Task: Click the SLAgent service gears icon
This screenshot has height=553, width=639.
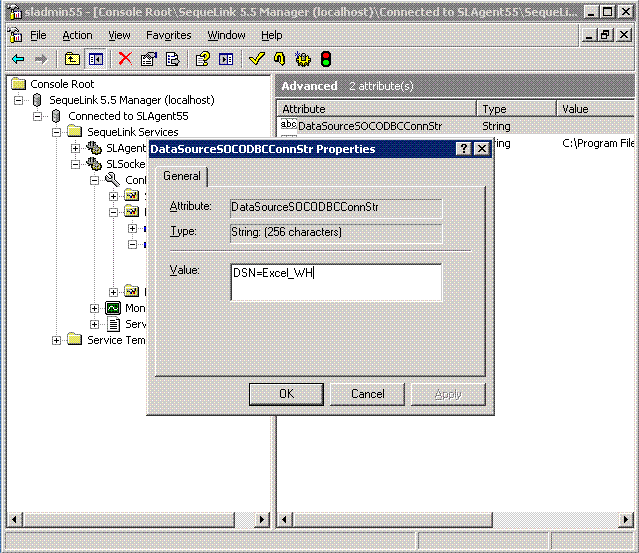Action: click(x=94, y=148)
